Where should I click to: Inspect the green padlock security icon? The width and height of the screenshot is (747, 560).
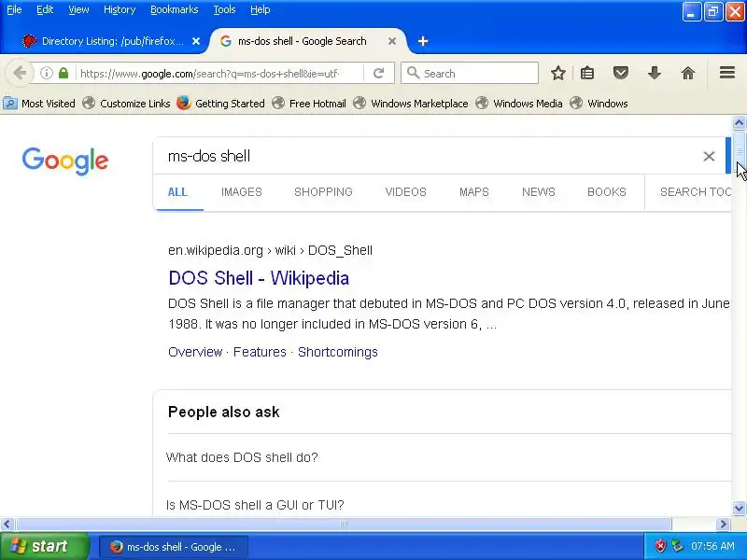click(63, 74)
